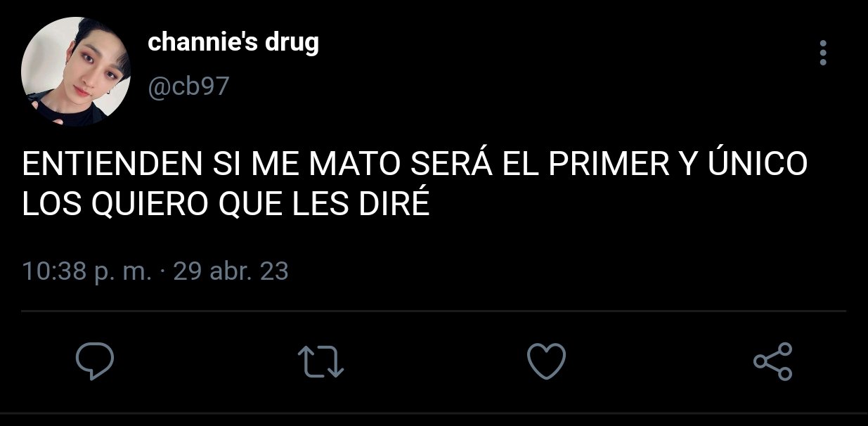Click the 10:38 p. m. timestamp
This screenshot has width=868, height=426.
coord(86,271)
